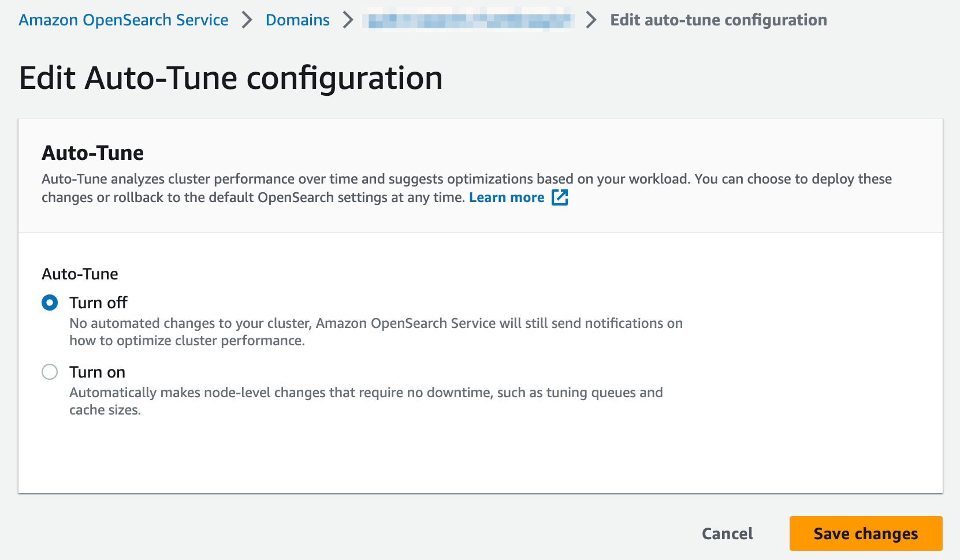The image size is (960, 560).
Task: Go to the Domains breadcrumb link
Action: coord(297,20)
